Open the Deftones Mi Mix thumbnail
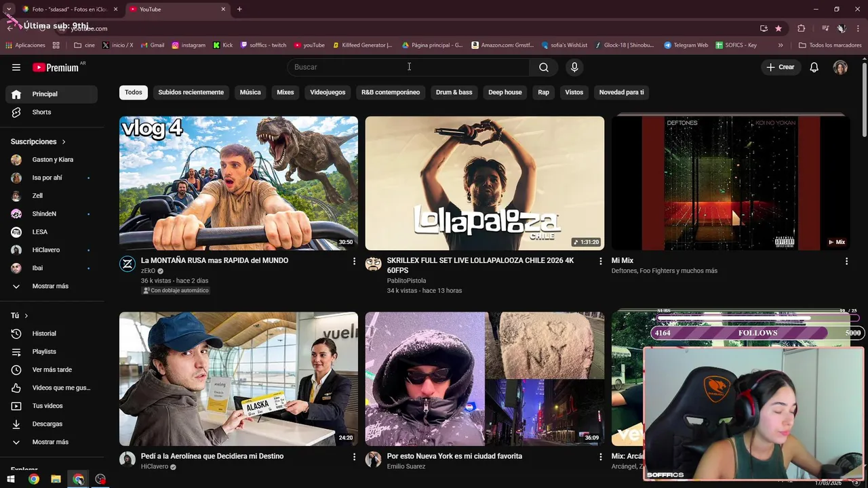 click(731, 183)
